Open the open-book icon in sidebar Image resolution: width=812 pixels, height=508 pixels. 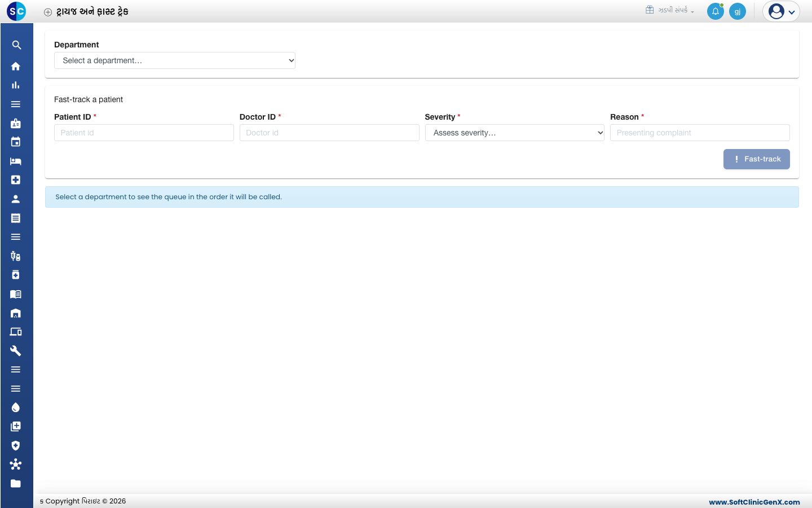point(16,294)
